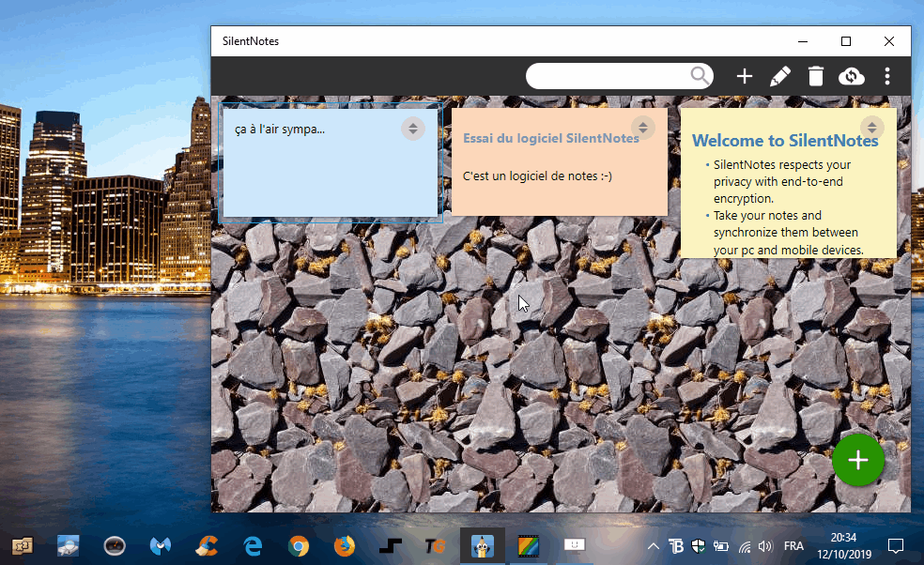
Task: Open clock showing 20:34 12/10/2019
Action: (x=844, y=545)
